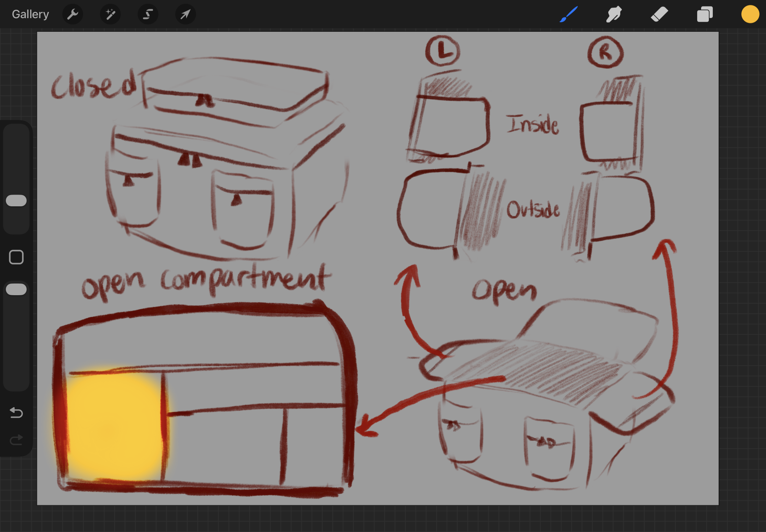The image size is (766, 532).
Task: Tap the circled L label on canvas
Action: pos(442,51)
